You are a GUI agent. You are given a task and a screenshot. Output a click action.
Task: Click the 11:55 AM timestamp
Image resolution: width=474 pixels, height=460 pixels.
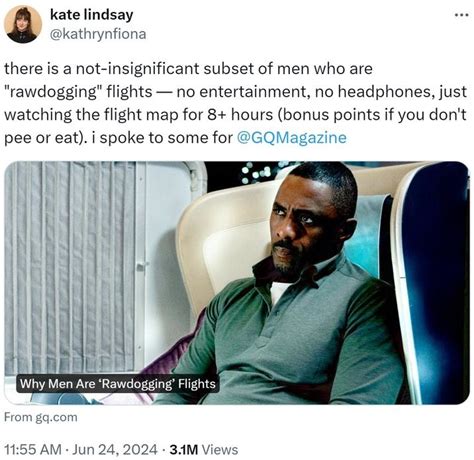tap(33, 449)
